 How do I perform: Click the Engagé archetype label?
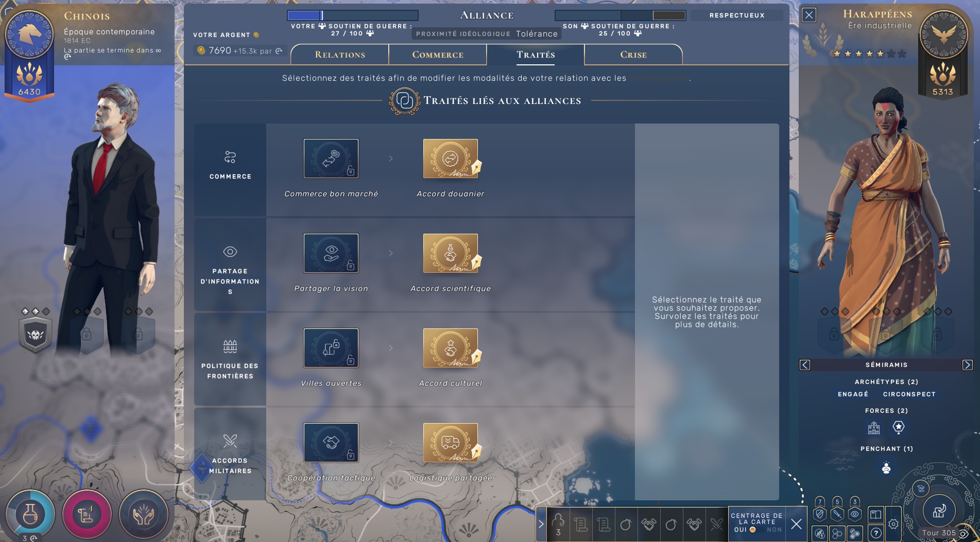853,394
